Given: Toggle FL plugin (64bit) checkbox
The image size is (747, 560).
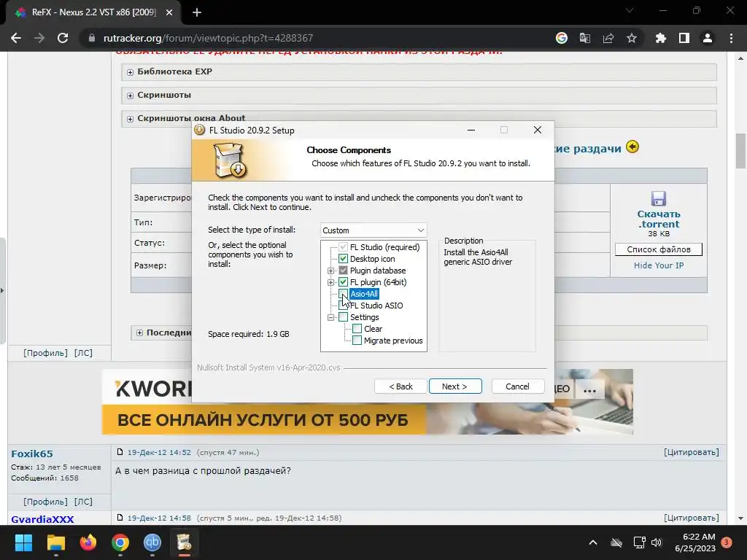Looking at the screenshot, I should 343,282.
